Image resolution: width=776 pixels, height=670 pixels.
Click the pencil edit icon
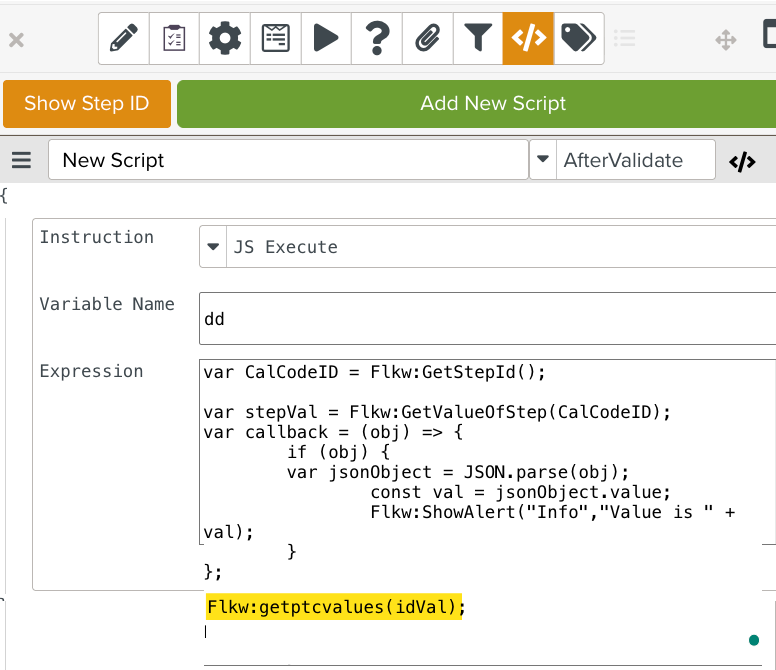[123, 39]
